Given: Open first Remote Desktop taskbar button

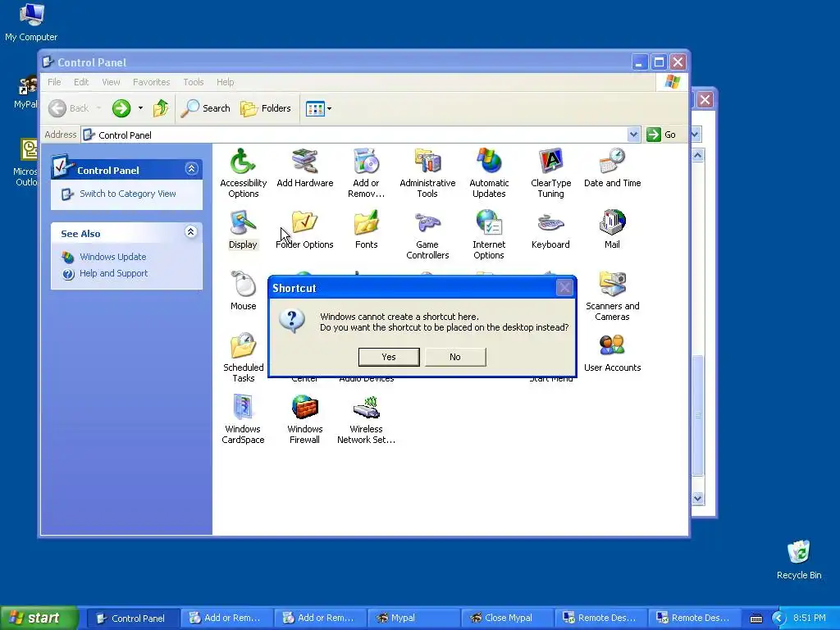Looking at the screenshot, I should [x=600, y=618].
